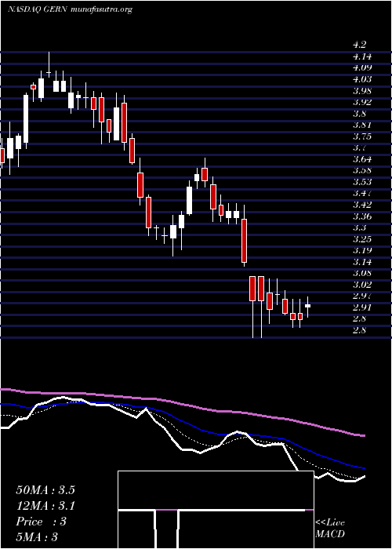This screenshot has width=392, height=549.
Task: Select the 4.2 price axis value
Action: (x=360, y=45)
